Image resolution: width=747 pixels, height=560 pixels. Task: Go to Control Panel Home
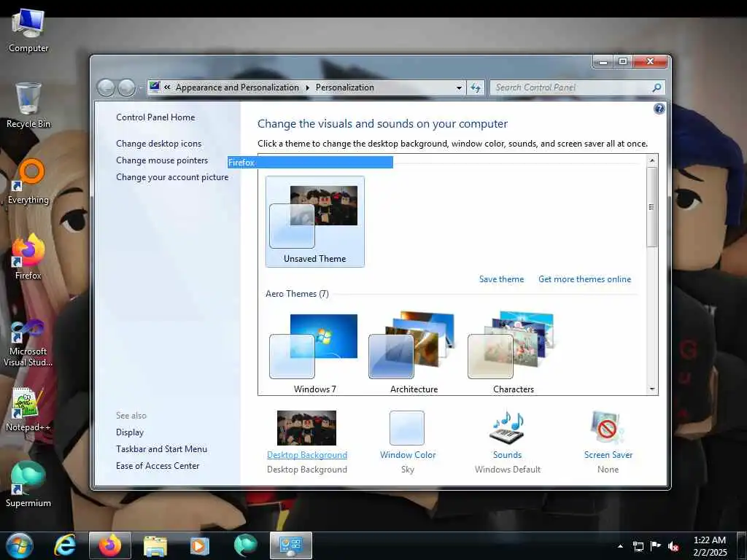[155, 117]
